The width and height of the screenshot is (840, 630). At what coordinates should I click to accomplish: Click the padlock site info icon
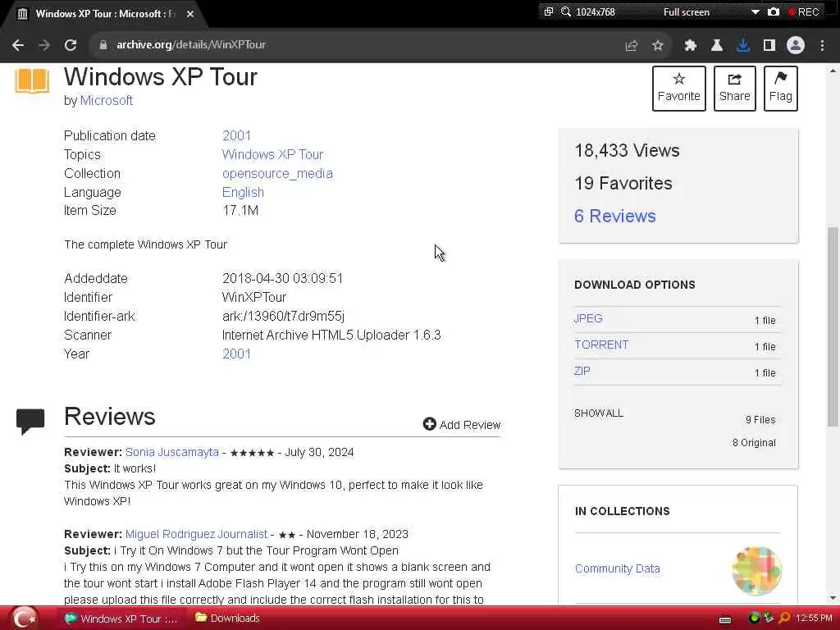click(x=103, y=45)
